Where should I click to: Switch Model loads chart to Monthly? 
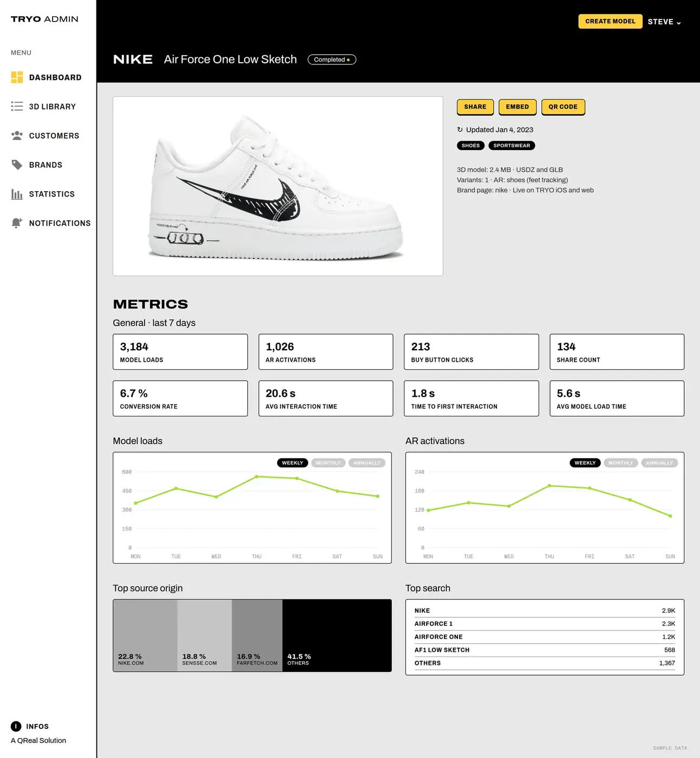pyautogui.click(x=328, y=463)
